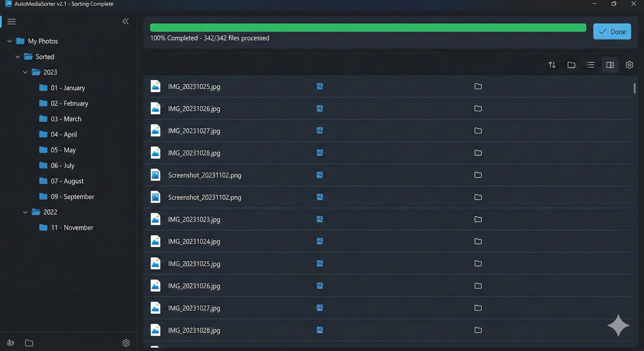Open destination folder for Screenshot_20231102.png
This screenshot has width=644, height=351.
pos(478,175)
